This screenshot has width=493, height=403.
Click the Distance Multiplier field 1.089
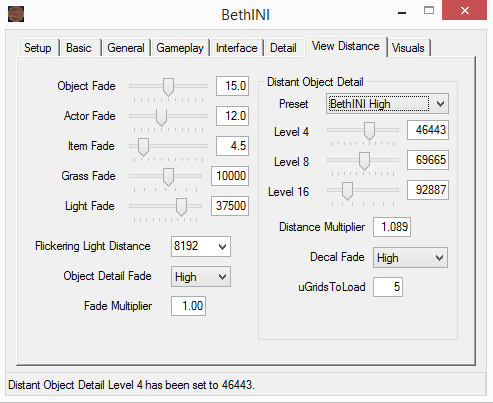pos(392,227)
